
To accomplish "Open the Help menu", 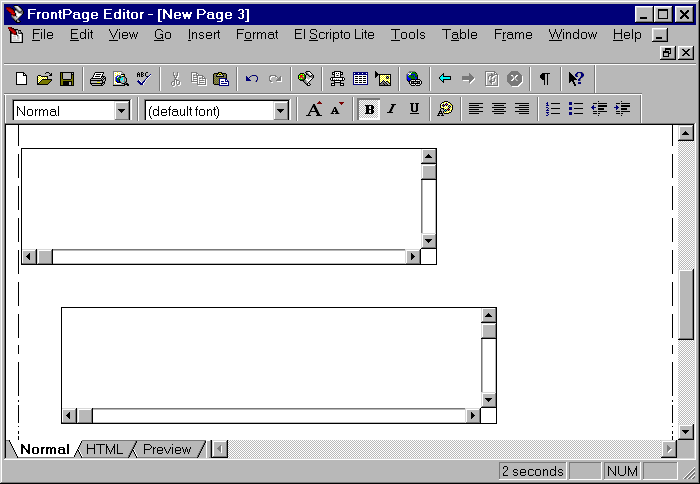I will 627,34.
